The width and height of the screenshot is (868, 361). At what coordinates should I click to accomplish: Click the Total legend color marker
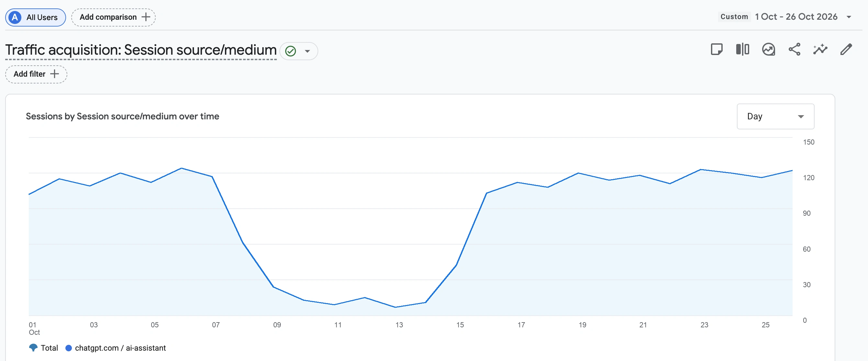click(x=33, y=347)
